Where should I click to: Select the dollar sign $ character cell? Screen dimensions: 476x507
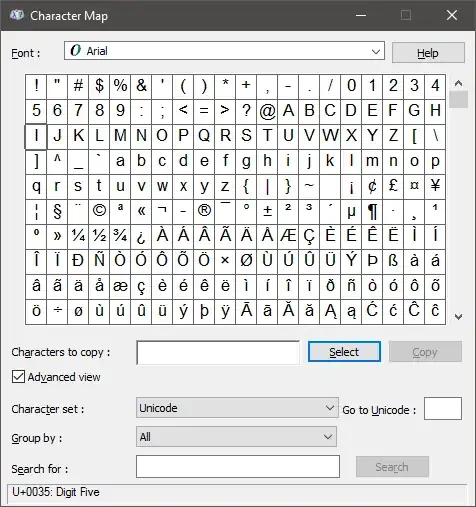click(99, 86)
